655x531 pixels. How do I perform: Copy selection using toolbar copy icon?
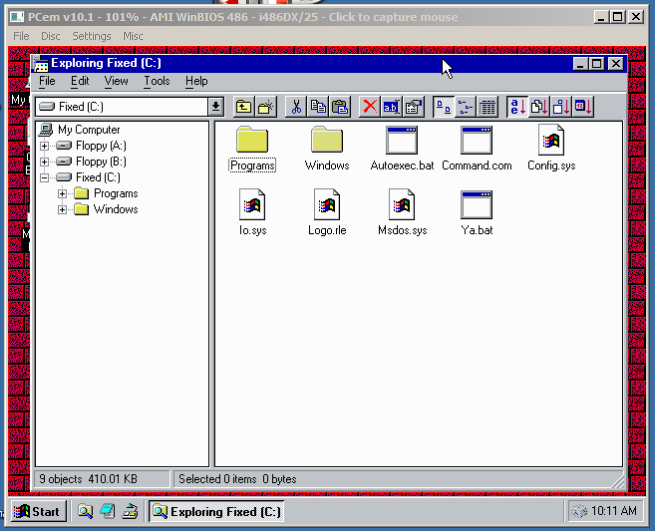click(318, 107)
